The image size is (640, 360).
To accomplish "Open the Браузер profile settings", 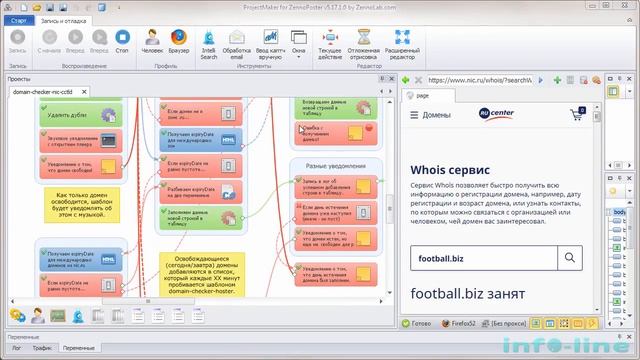I will pyautogui.click(x=179, y=41).
